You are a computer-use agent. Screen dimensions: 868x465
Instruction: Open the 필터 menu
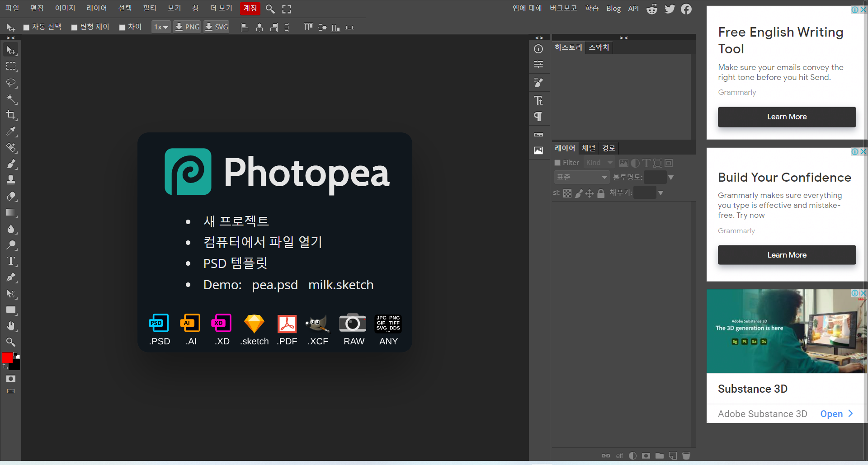click(x=150, y=8)
